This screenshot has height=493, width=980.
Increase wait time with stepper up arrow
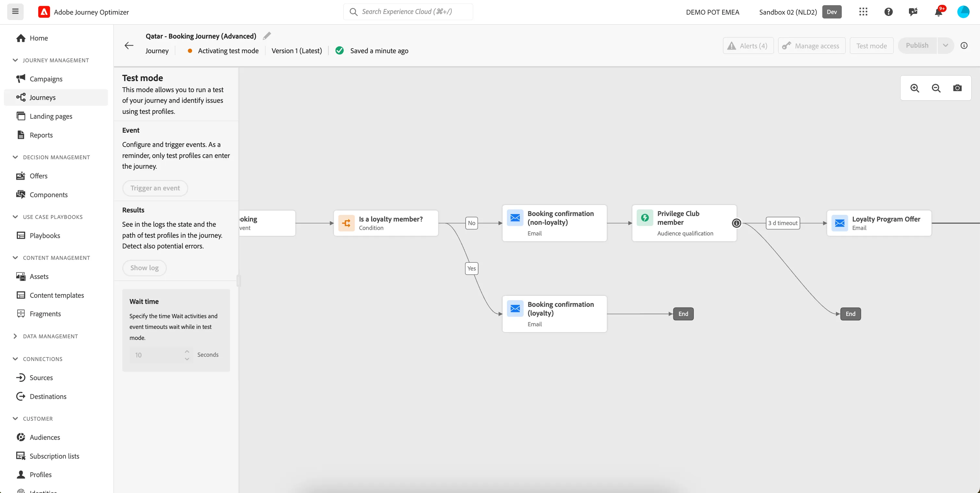[x=187, y=351]
